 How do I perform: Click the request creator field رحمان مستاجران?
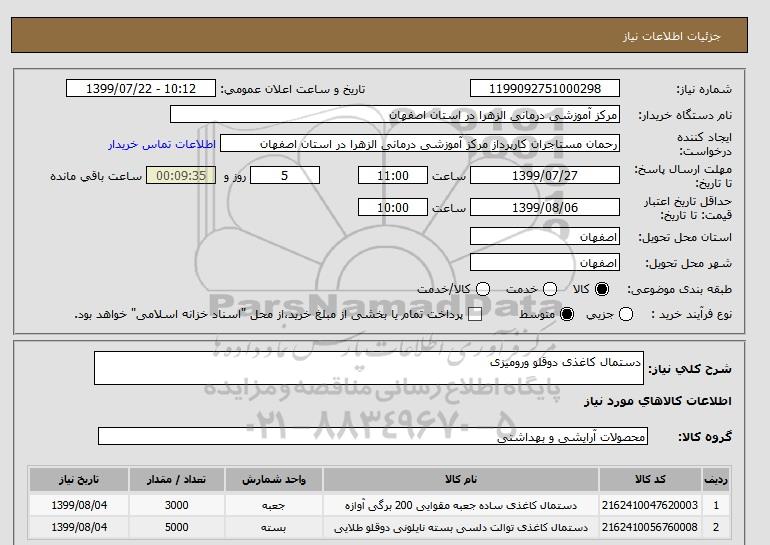click(420, 144)
